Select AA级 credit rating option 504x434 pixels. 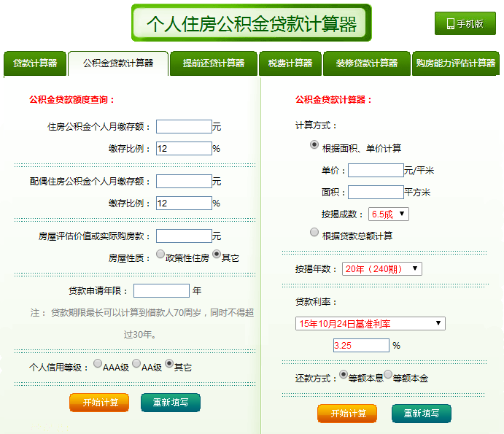[x=136, y=365]
